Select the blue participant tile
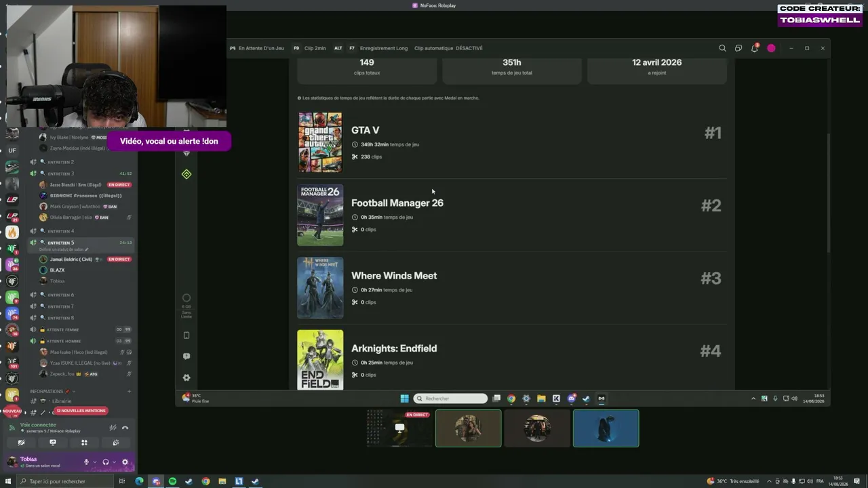This screenshot has width=868, height=488. pyautogui.click(x=606, y=428)
